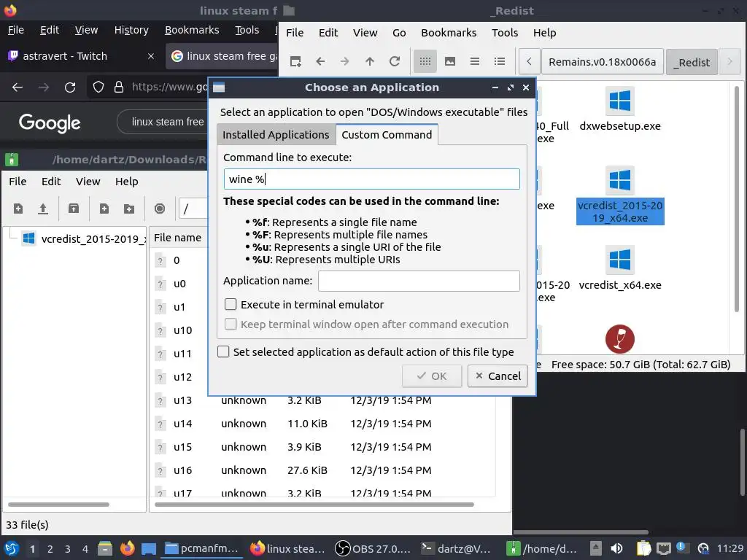Click the stop icon in the archiver toolbar
Screen dimensions: 747x560
pyautogui.click(x=160, y=209)
